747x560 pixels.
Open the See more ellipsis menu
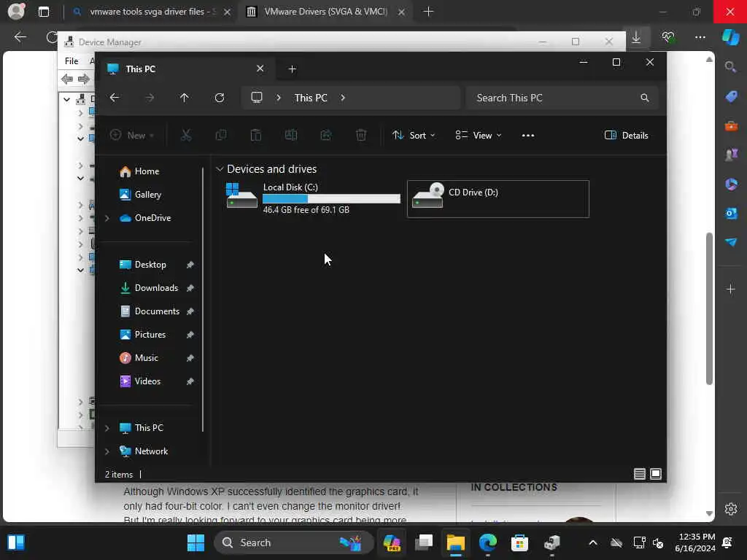tap(528, 135)
